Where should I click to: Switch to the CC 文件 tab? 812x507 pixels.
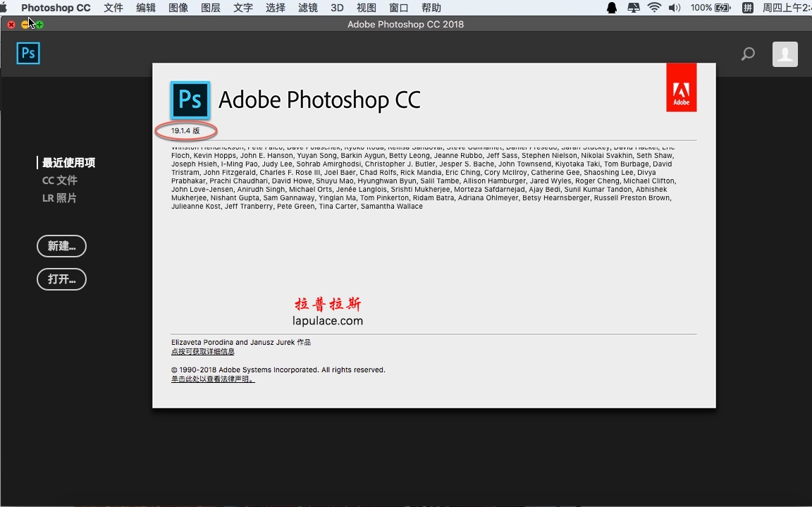(x=59, y=181)
